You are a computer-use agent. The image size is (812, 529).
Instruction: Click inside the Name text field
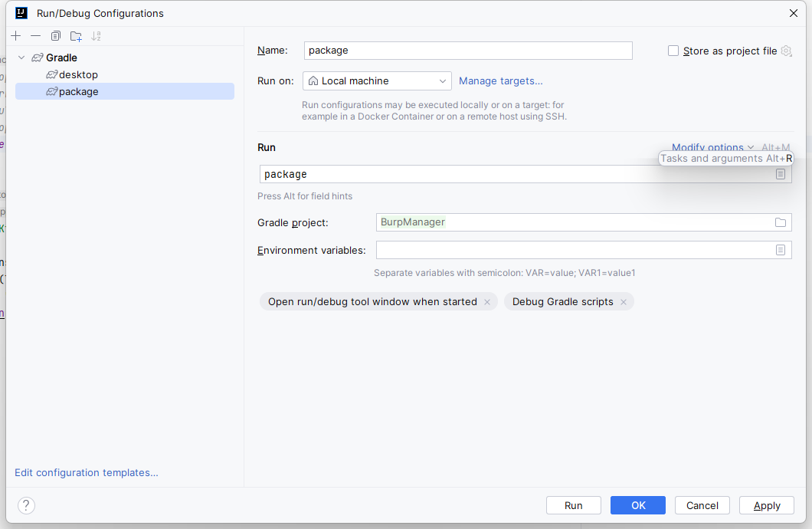pos(467,51)
